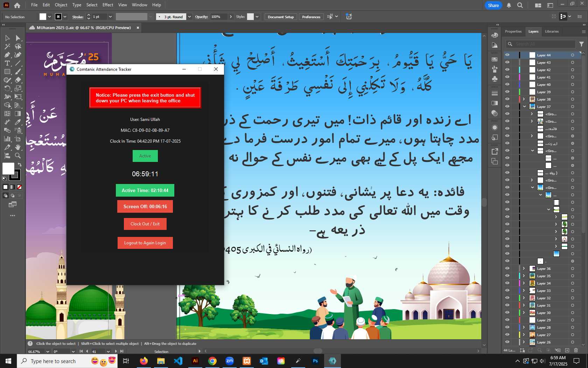
Task: Toggle visibility of Layer 42
Action: click(507, 70)
